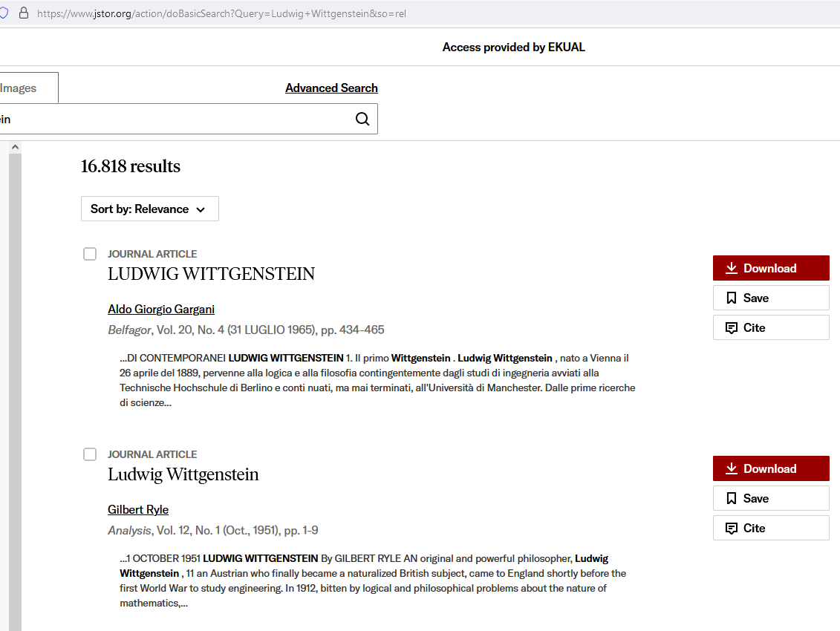Tick the checkbox for Gilbert Ryle article
Screen dimensions: 840x631
click(x=90, y=454)
